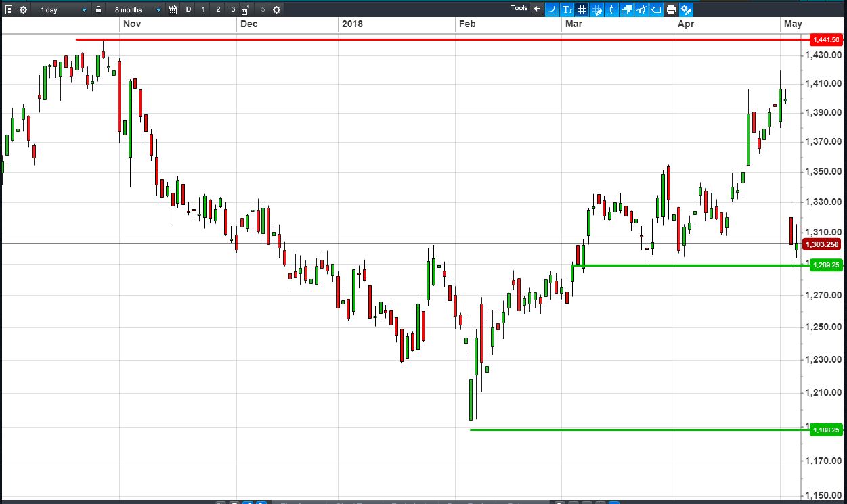Select the green 1,188.25 support price label
This screenshot has width=847, height=504.
click(826, 430)
